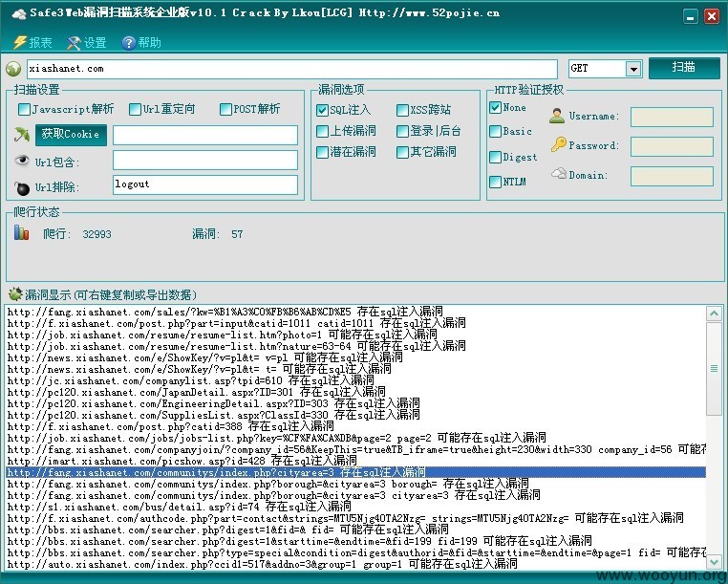Image resolution: width=728 pixels, height=584 pixels.
Task: Select the f.xiashanet.com post.php catid=1011 row
Action: 356,323
